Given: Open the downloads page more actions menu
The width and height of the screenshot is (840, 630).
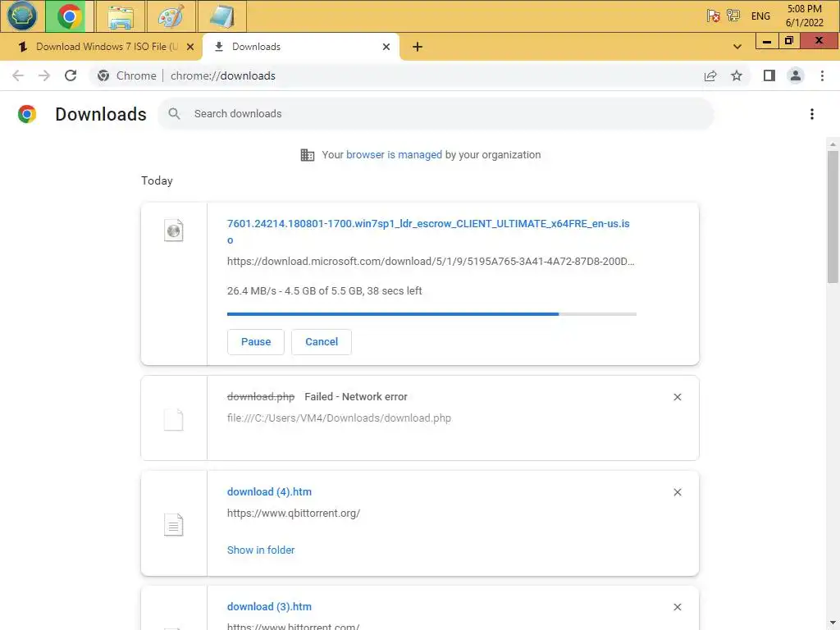Looking at the screenshot, I should click(811, 114).
